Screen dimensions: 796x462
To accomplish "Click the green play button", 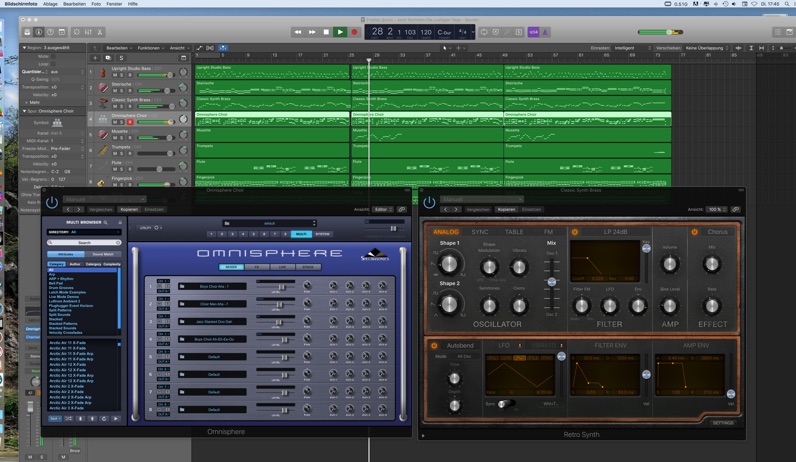I will 340,32.
